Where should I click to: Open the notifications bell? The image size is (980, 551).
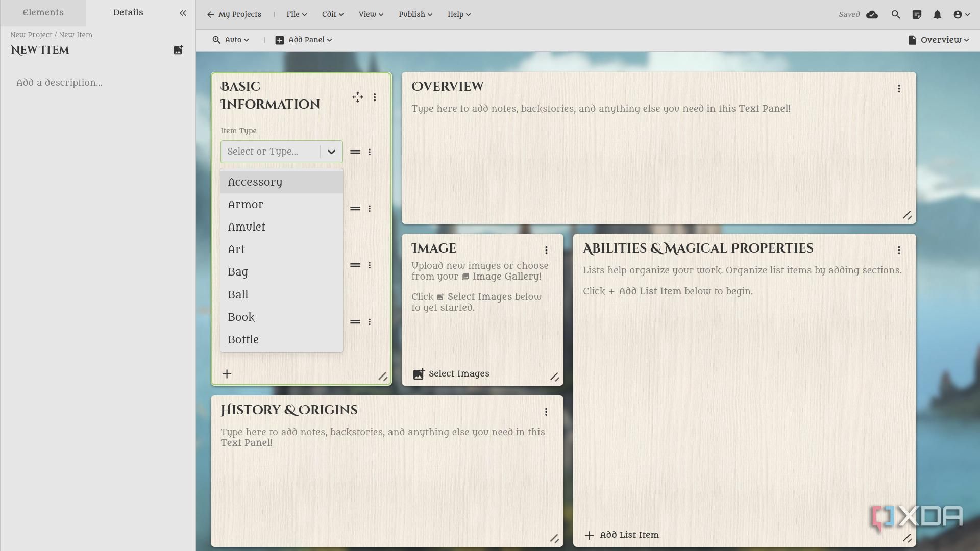click(x=937, y=15)
